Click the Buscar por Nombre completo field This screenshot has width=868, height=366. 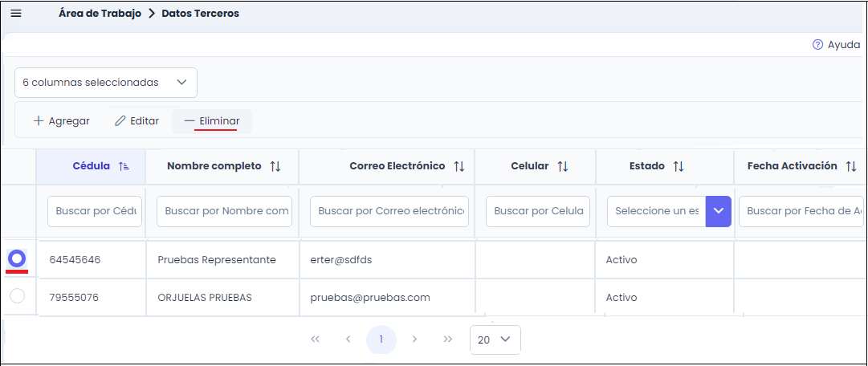tap(224, 211)
